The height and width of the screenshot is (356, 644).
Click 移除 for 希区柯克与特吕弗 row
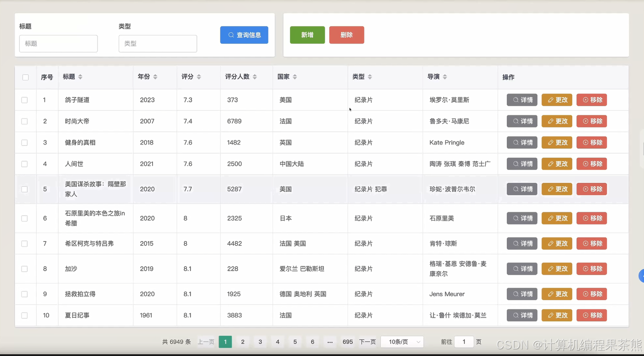click(591, 244)
